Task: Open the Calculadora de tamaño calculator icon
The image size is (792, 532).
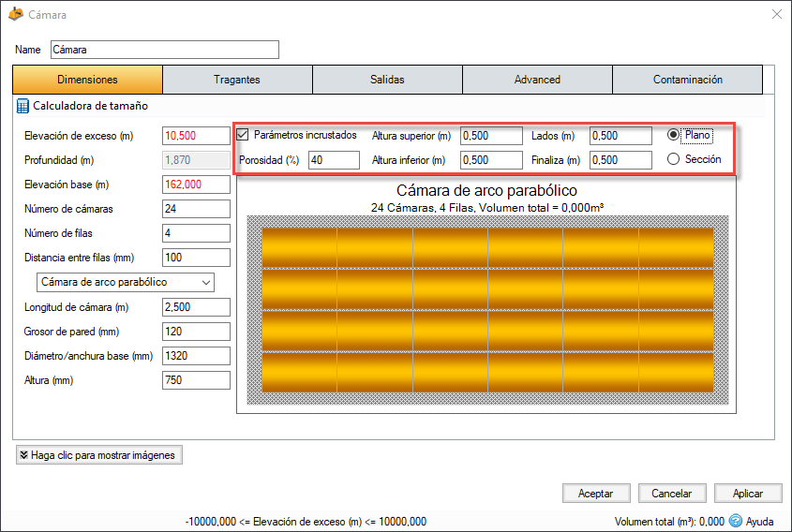Action: (x=22, y=106)
